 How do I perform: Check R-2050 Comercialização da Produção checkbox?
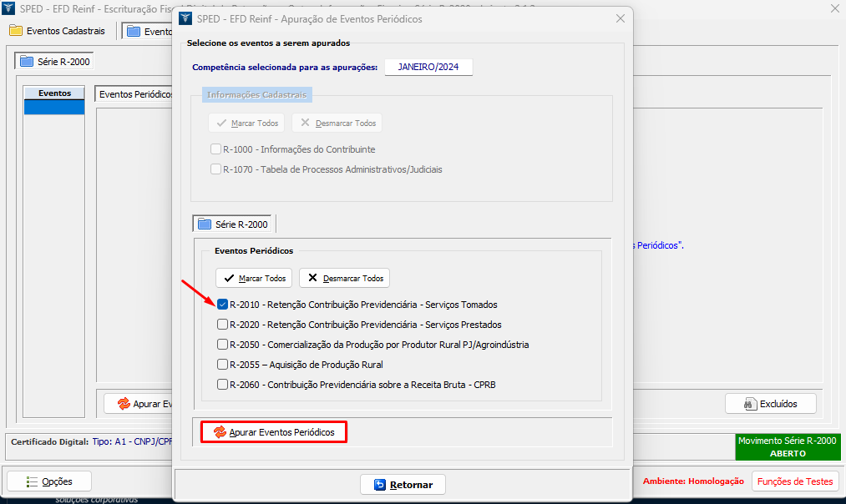click(222, 345)
